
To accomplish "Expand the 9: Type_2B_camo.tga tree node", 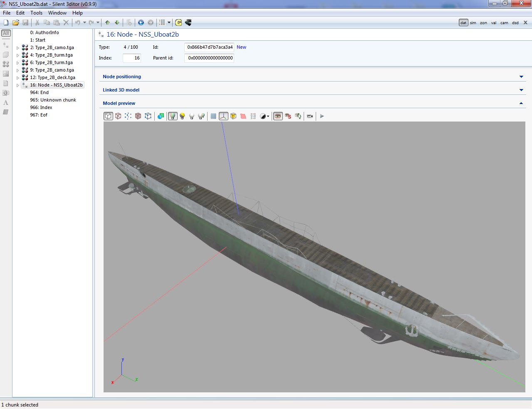I will point(17,70).
